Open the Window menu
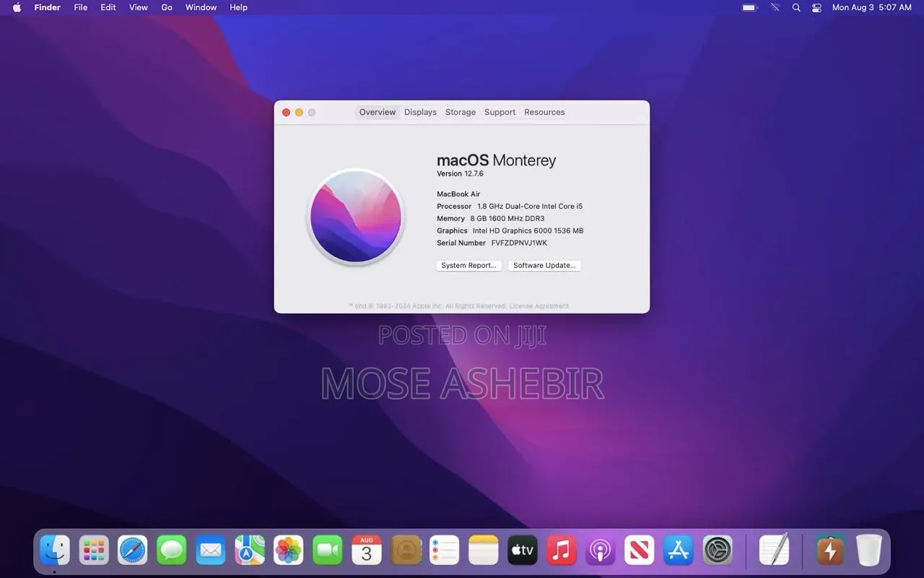The height and width of the screenshot is (578, 924). tap(201, 7)
